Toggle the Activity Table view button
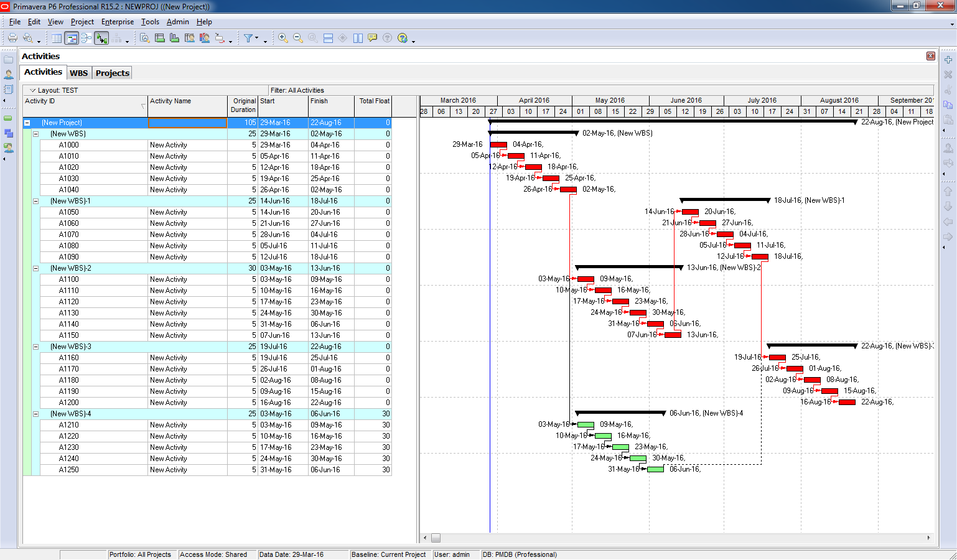The width and height of the screenshot is (957, 560). [x=57, y=38]
